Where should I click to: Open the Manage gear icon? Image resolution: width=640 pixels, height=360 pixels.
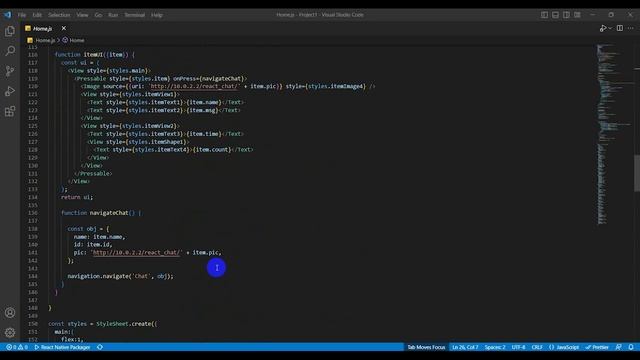click(x=10, y=332)
